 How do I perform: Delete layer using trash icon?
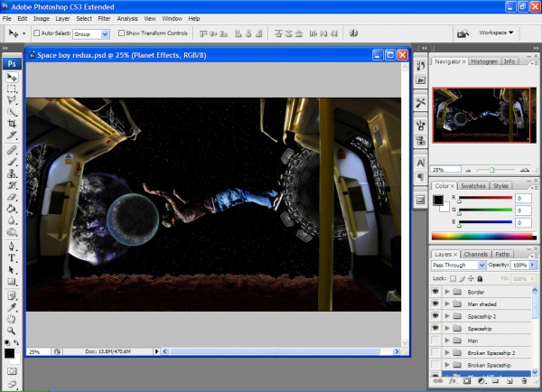click(524, 381)
